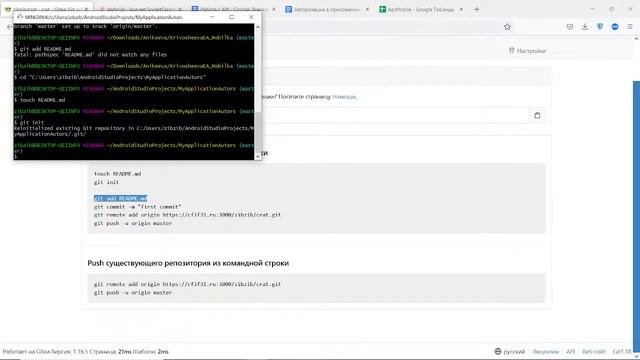
Task: Minimize the MINGW64 terminal window
Action: pos(212,17)
